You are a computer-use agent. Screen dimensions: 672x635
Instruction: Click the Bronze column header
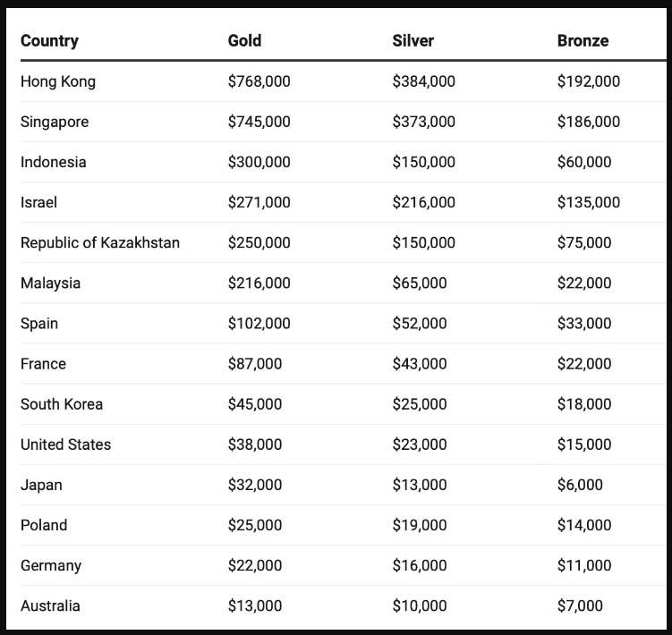tap(583, 41)
